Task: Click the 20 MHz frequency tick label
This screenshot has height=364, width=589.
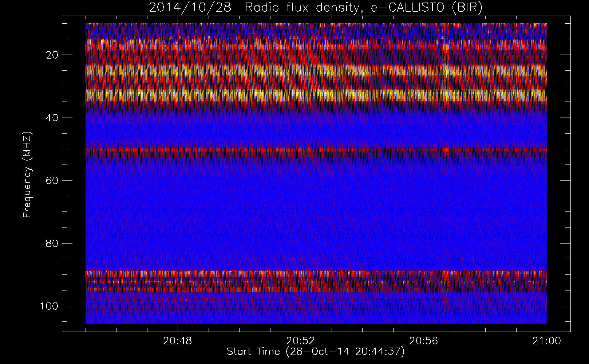Action: 52,55
